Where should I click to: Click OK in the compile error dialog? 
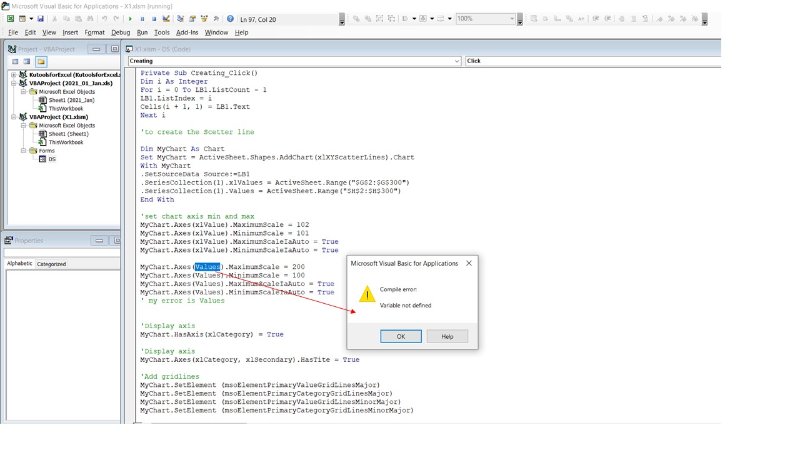coord(401,336)
